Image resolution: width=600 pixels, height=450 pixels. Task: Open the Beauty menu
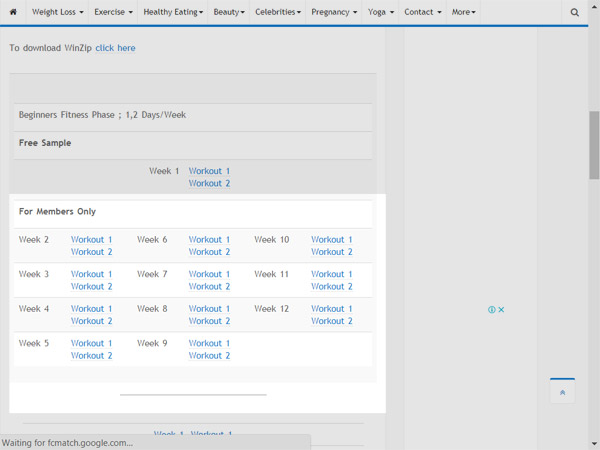tap(229, 12)
